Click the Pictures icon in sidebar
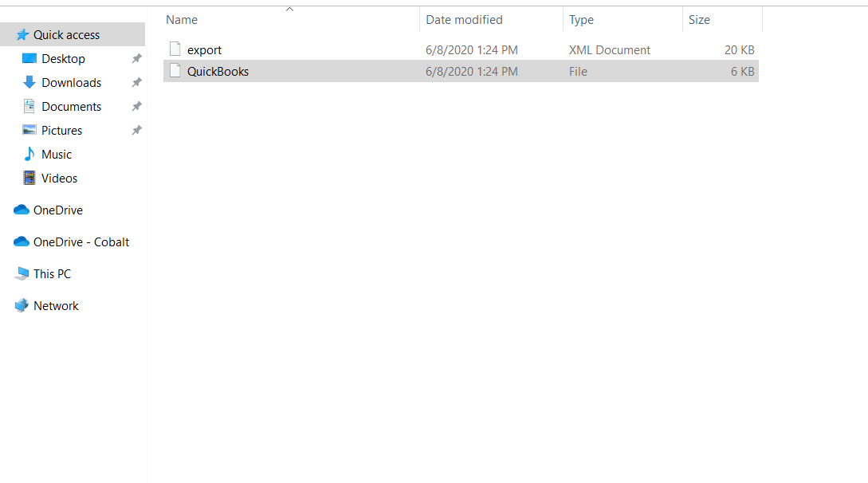The image size is (868, 483). pyautogui.click(x=29, y=130)
